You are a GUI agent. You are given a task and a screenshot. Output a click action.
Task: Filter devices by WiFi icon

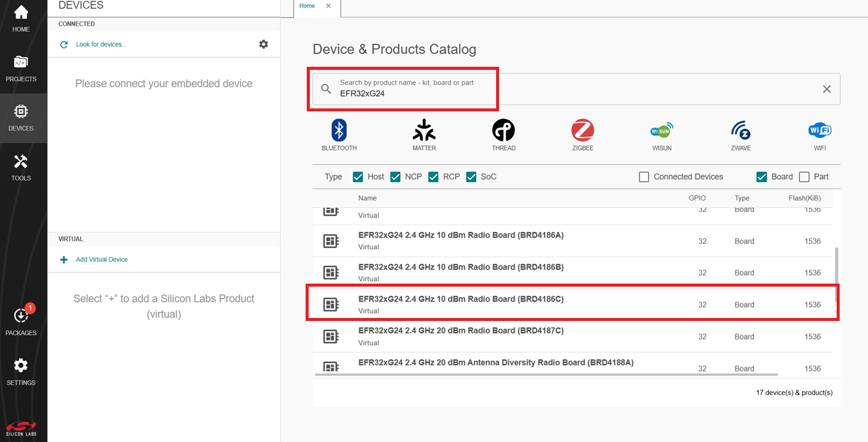[x=819, y=131]
